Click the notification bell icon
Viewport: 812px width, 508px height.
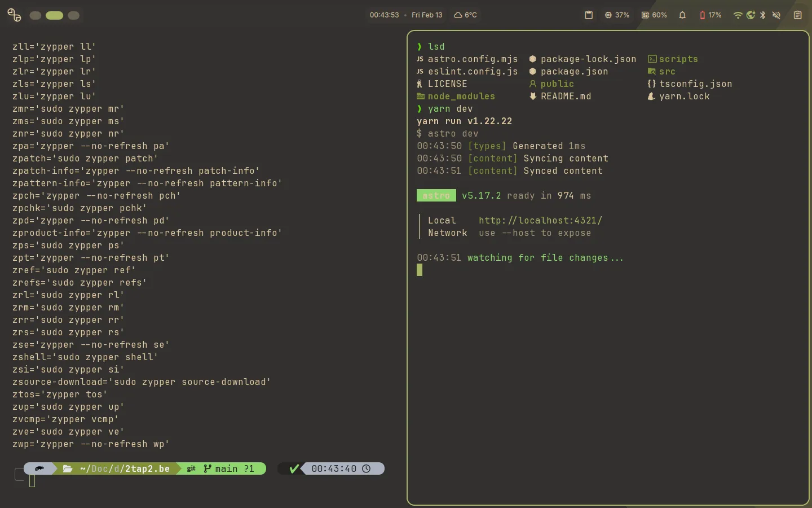pos(682,15)
